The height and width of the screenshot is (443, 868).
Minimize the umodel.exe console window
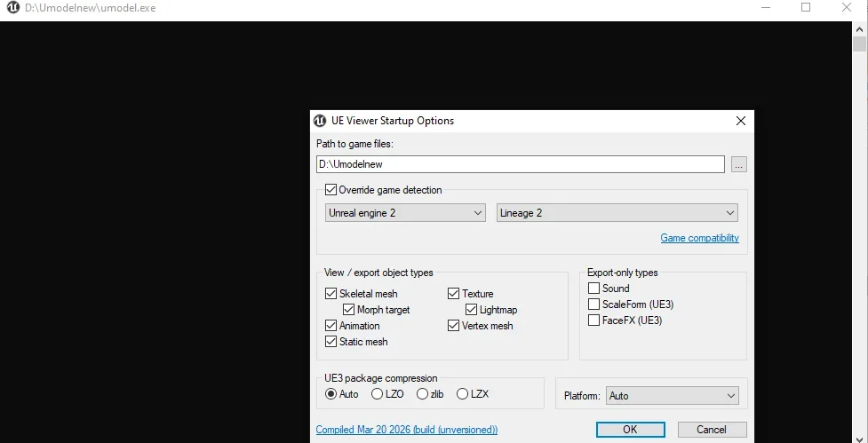pos(766,8)
